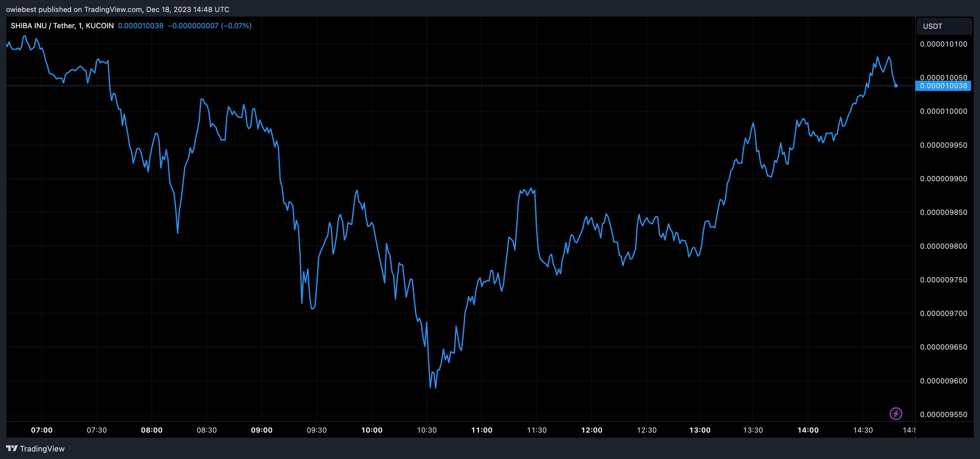Select the 12:00 time axis label
980x459 pixels.
pos(592,430)
